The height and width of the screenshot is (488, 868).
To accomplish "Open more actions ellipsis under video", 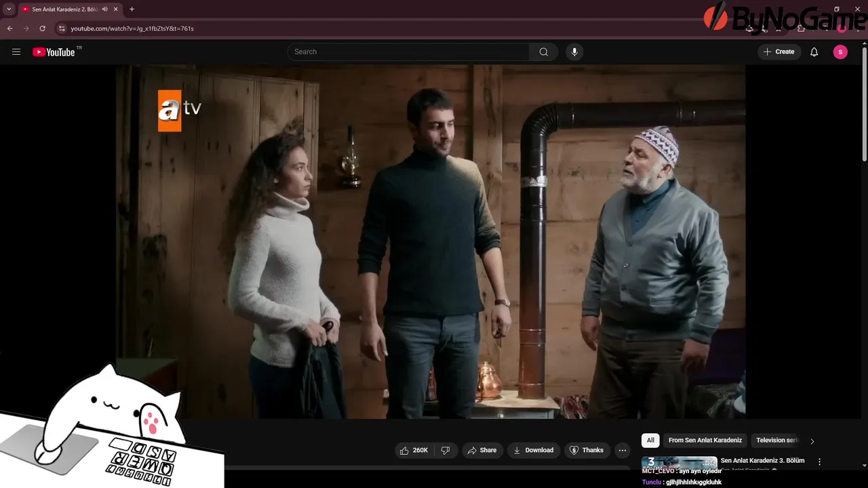I will (623, 450).
